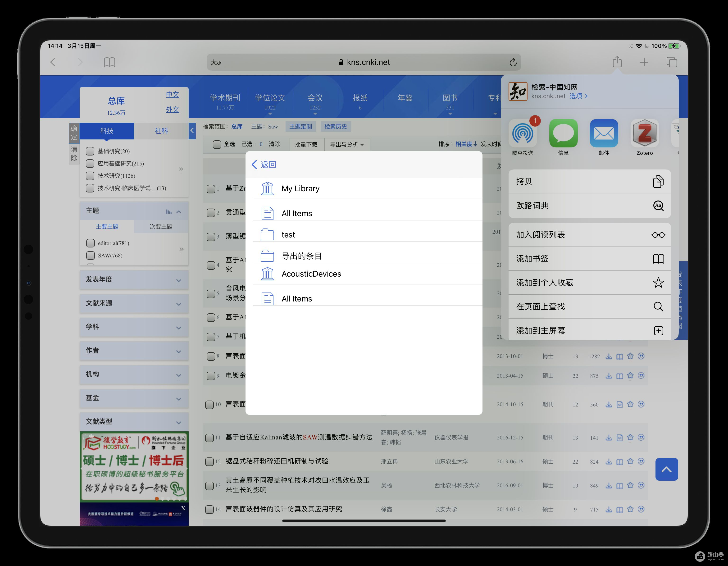Switch to the 社科 tab
The image size is (728, 566).
pos(161,131)
